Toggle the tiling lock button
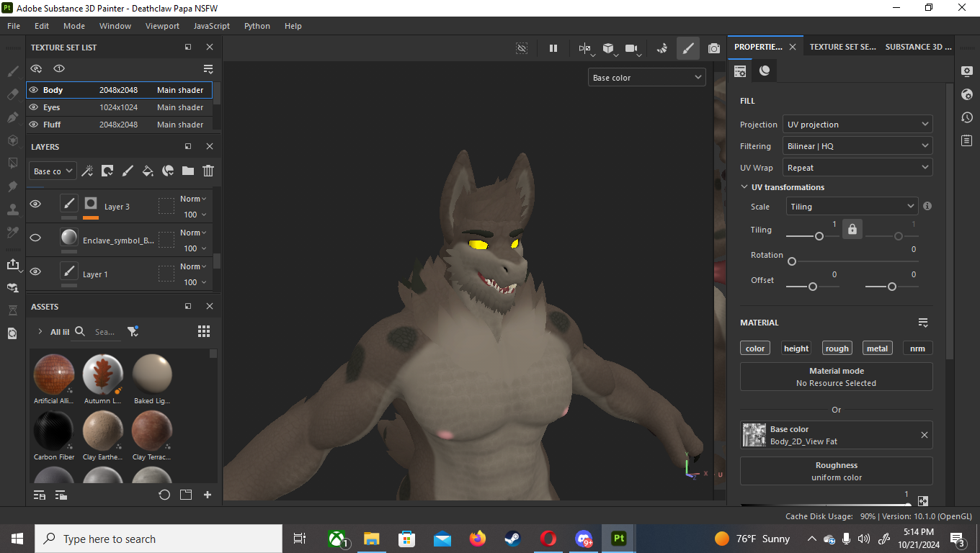The width and height of the screenshot is (980, 553). [852, 230]
